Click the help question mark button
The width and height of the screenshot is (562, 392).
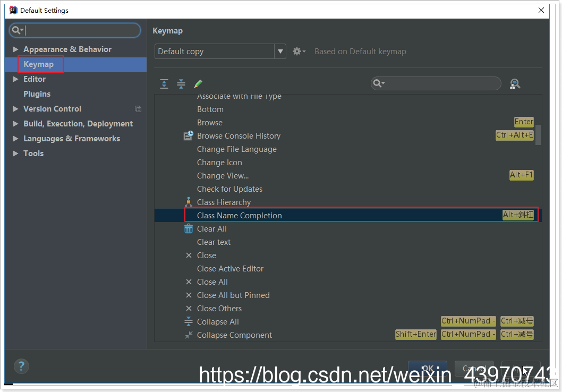[x=21, y=366]
